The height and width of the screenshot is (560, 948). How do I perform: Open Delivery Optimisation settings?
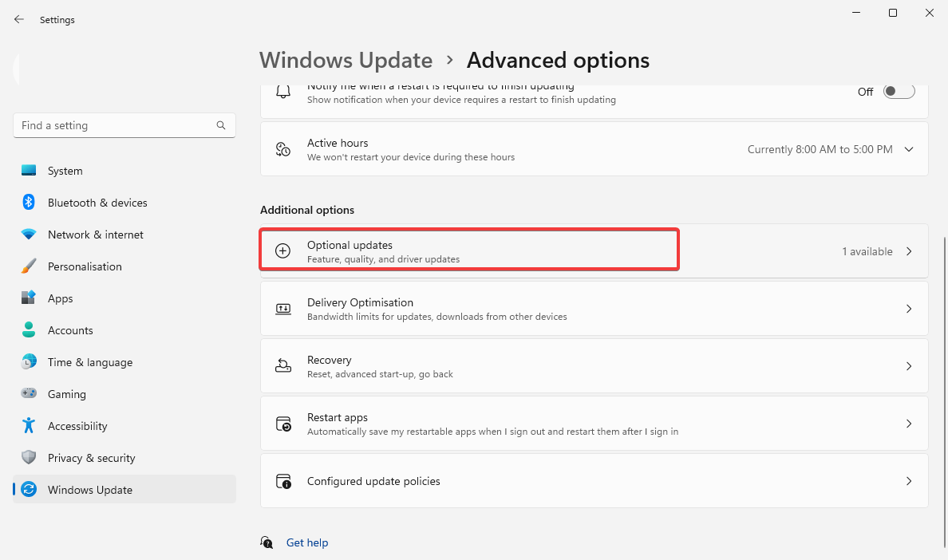pos(594,308)
